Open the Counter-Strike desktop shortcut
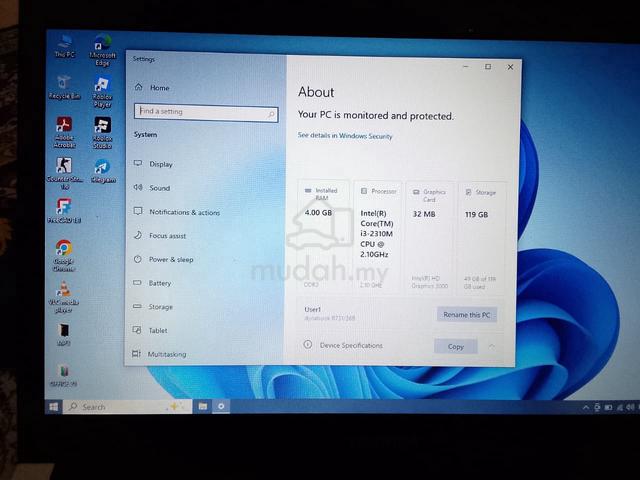The width and height of the screenshot is (640, 480). [64, 173]
